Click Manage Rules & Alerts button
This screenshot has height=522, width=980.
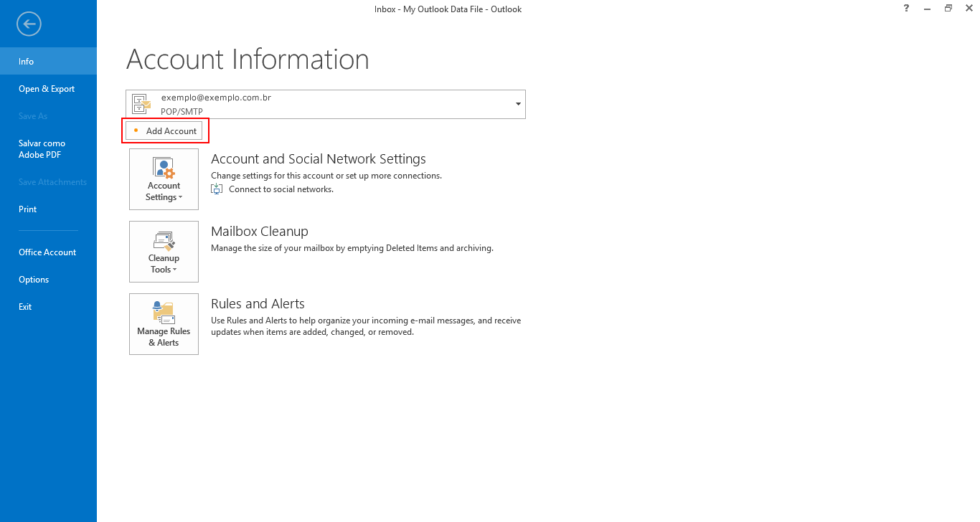click(x=164, y=324)
